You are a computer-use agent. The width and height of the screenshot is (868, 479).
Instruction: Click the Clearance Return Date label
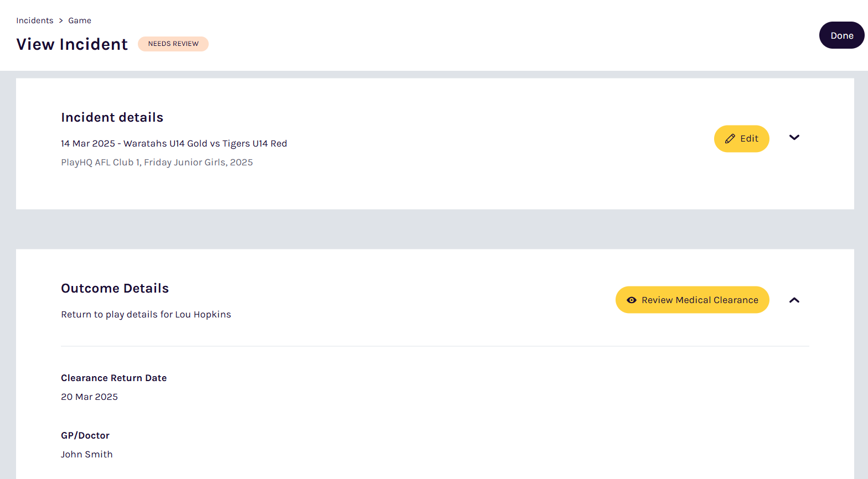[113, 378]
